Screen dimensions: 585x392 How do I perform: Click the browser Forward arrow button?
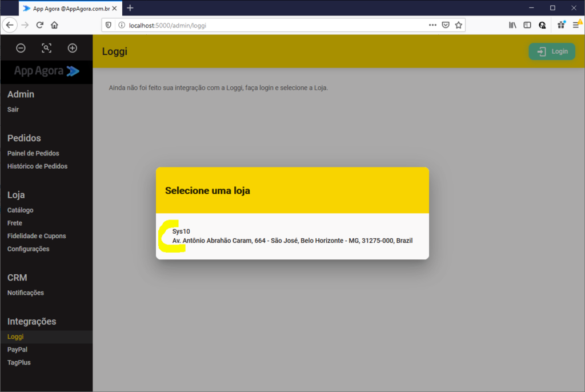[x=25, y=25]
